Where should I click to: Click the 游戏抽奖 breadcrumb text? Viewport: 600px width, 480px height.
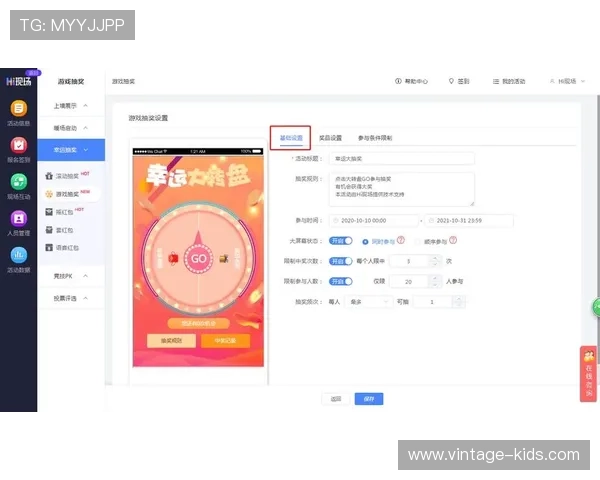123,81
